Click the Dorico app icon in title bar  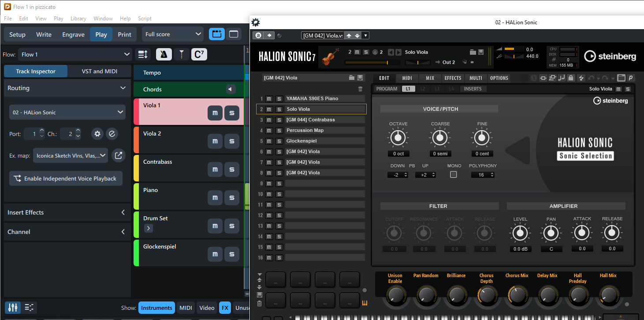7,7
